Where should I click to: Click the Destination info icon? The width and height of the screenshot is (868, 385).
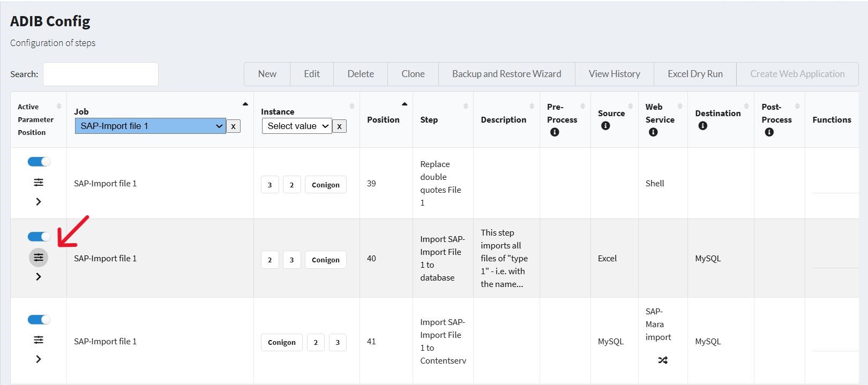702,126
